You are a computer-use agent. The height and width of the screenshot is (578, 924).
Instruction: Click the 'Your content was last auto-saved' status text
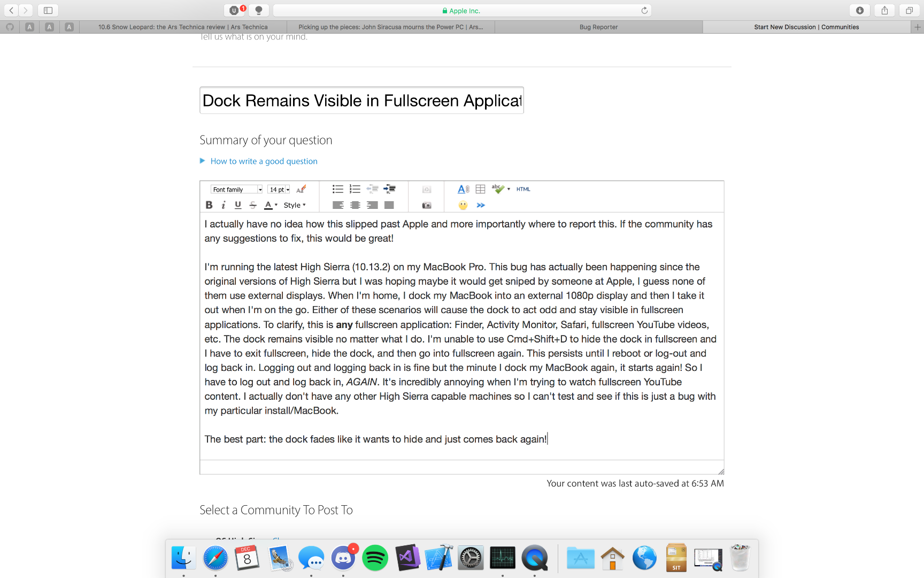[x=635, y=483]
